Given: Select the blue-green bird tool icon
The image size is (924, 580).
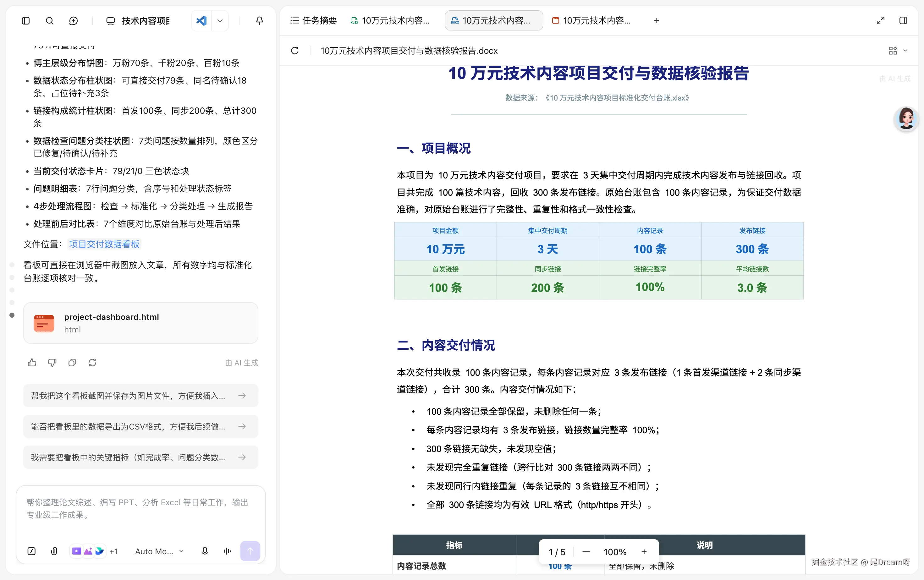Looking at the screenshot, I should pyautogui.click(x=99, y=551).
